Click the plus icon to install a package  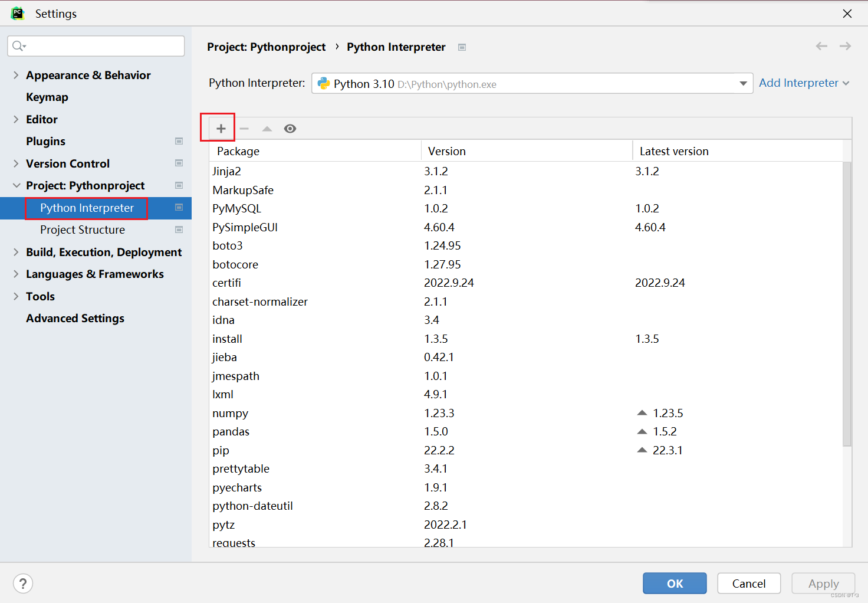[221, 129]
